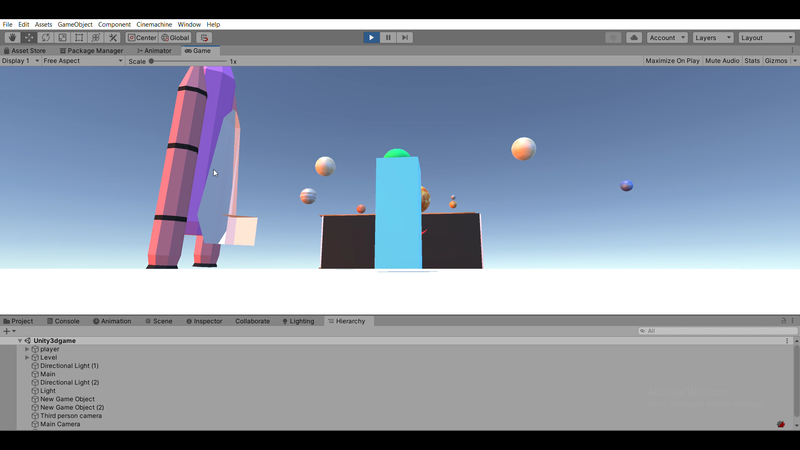Open the Layers dropdown
This screenshot has width=800, height=450.
point(711,38)
